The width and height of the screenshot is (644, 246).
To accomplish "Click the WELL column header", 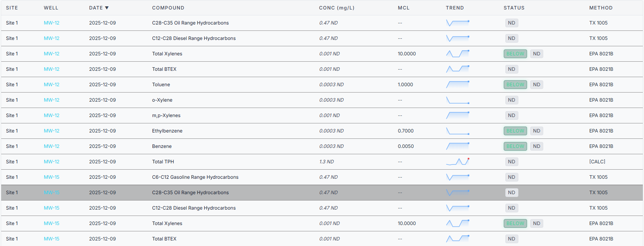I will [51, 8].
